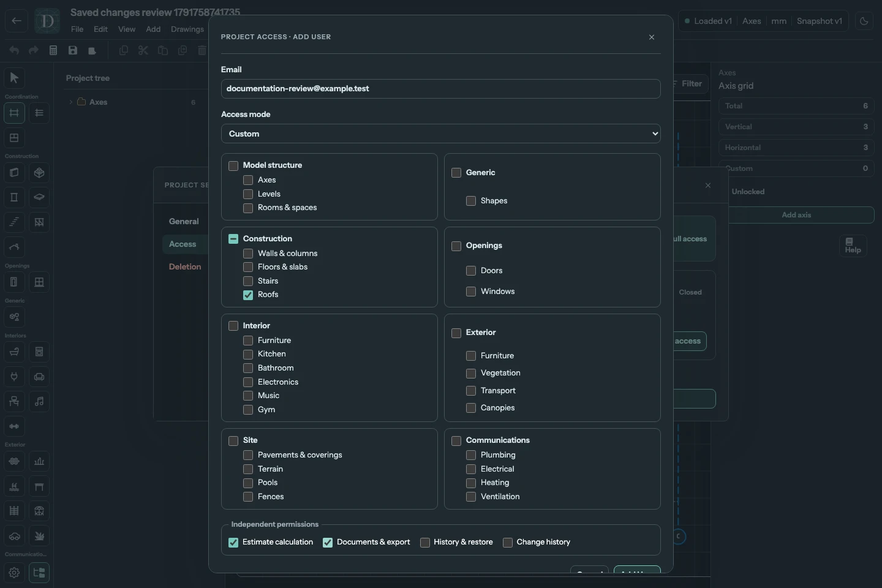Image resolution: width=882 pixels, height=588 pixels.
Task: Toggle the dark mode moon icon
Action: click(864, 21)
